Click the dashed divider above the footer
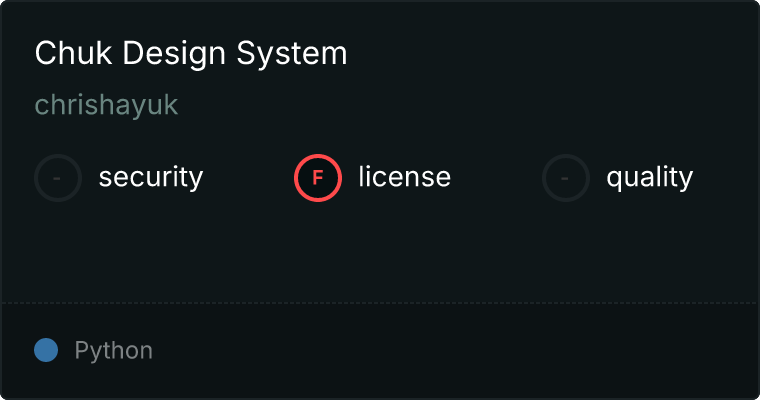The image size is (760, 400). (380, 302)
